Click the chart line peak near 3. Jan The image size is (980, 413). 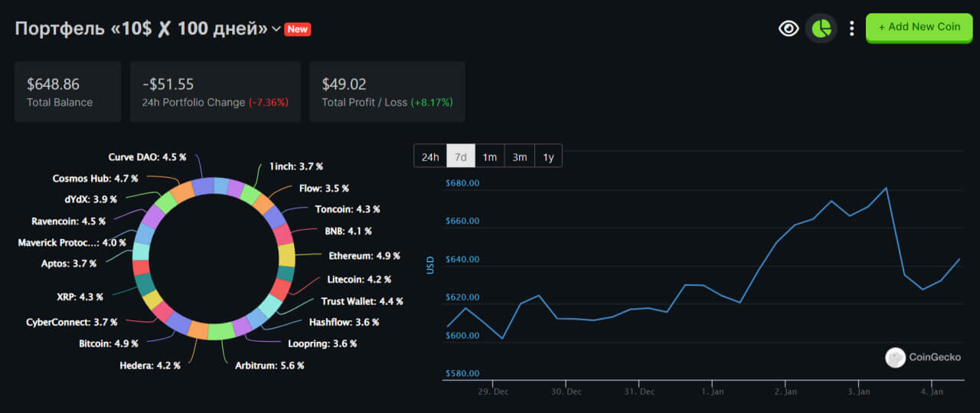887,188
